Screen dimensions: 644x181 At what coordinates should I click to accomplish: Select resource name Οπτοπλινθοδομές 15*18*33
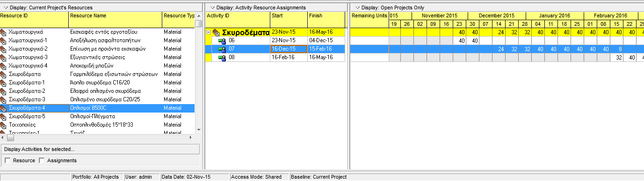[101, 125]
